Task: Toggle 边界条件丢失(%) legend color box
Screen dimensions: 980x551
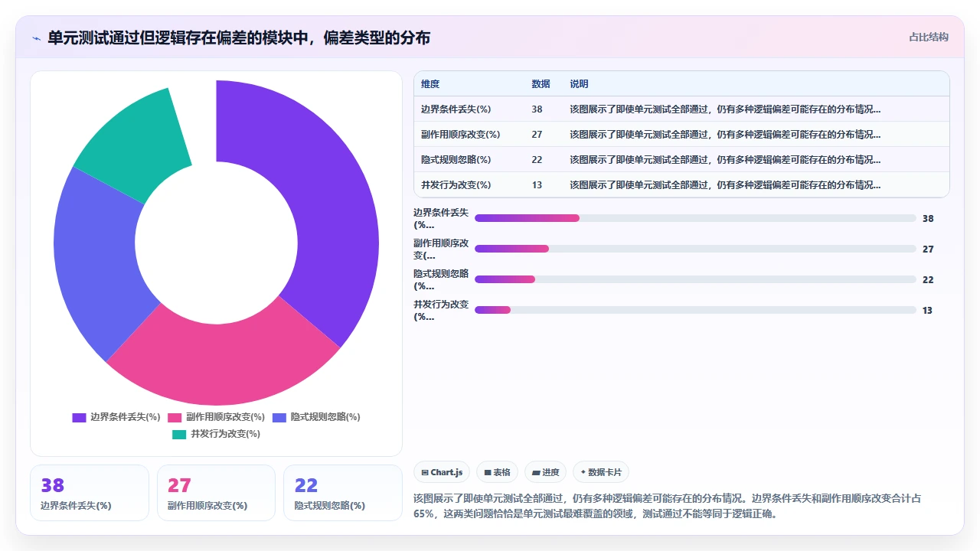Action: [79, 417]
